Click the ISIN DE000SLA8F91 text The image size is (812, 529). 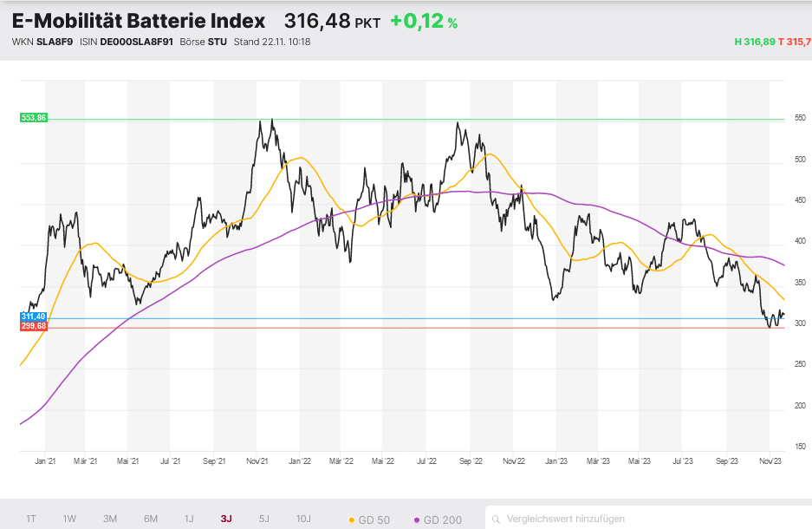click(x=136, y=42)
